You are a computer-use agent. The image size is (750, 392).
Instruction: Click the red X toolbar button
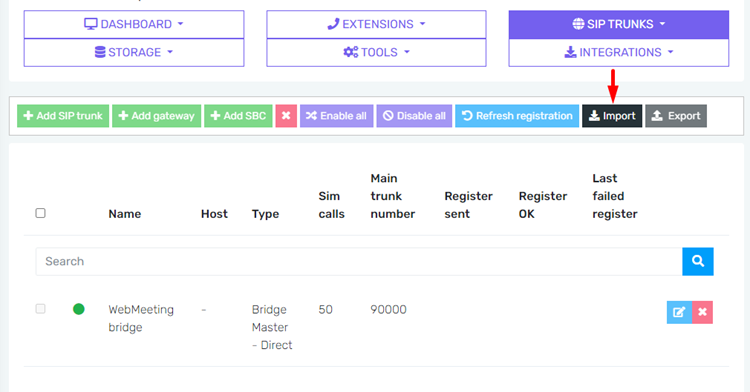(286, 116)
